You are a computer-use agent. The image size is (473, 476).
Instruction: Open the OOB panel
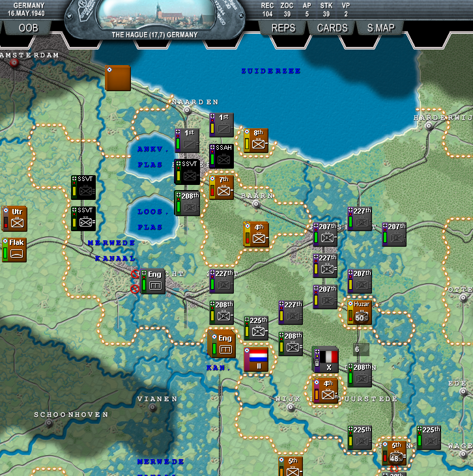click(x=28, y=28)
